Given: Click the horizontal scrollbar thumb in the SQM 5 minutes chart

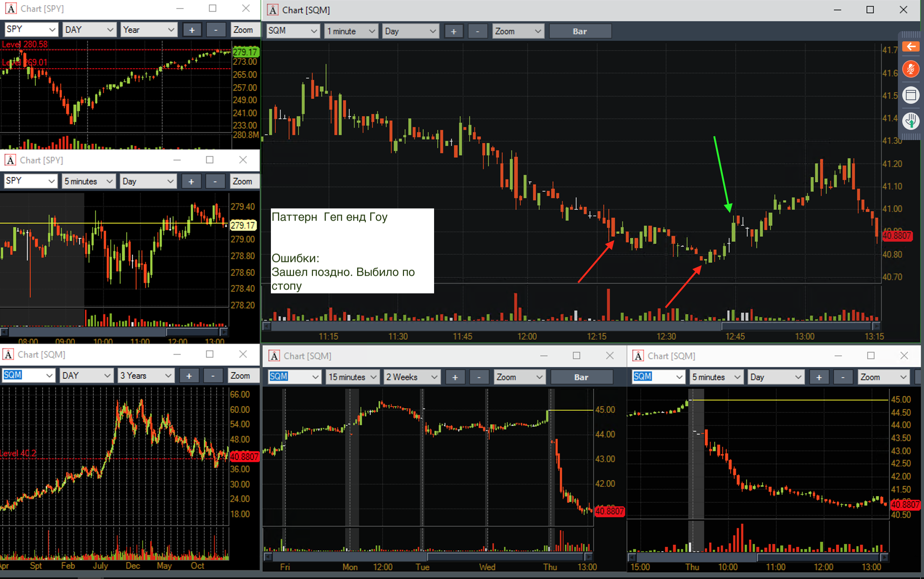Looking at the screenshot, I should click(818, 557).
